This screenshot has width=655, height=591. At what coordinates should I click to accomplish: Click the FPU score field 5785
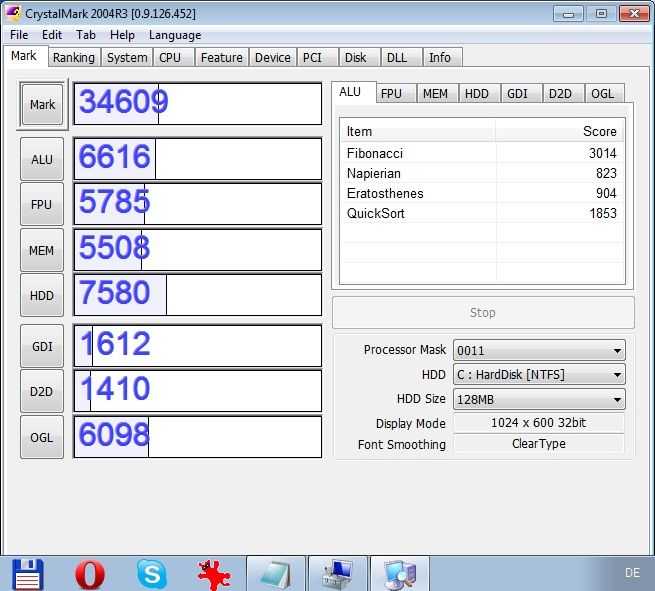[198, 204]
